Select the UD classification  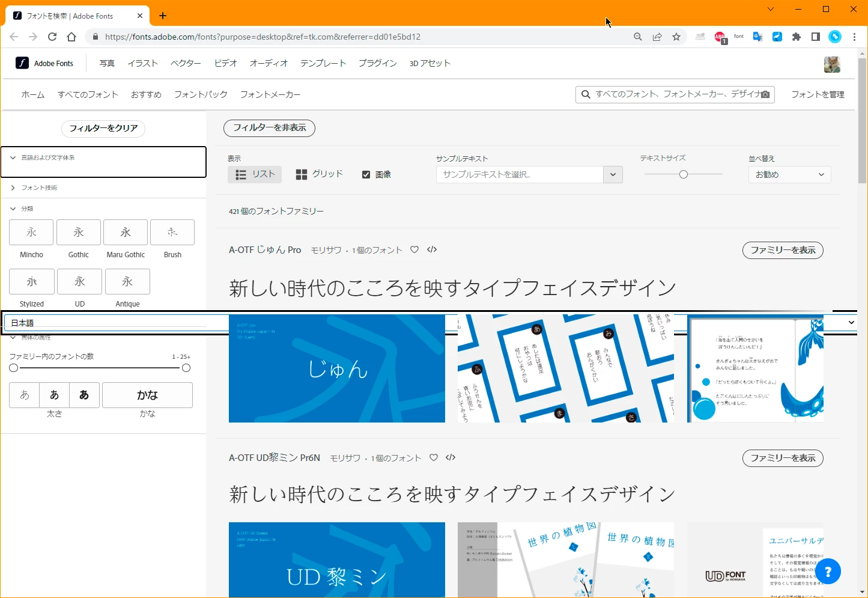(80, 281)
